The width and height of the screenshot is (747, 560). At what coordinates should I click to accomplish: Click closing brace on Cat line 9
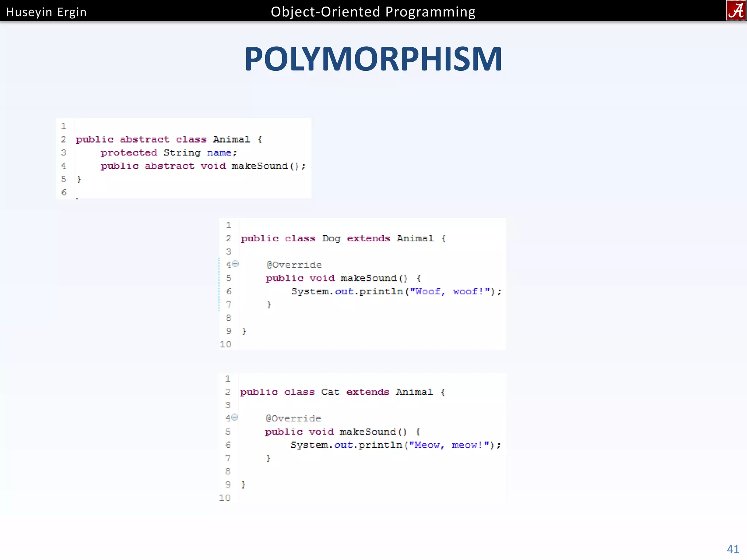click(243, 485)
